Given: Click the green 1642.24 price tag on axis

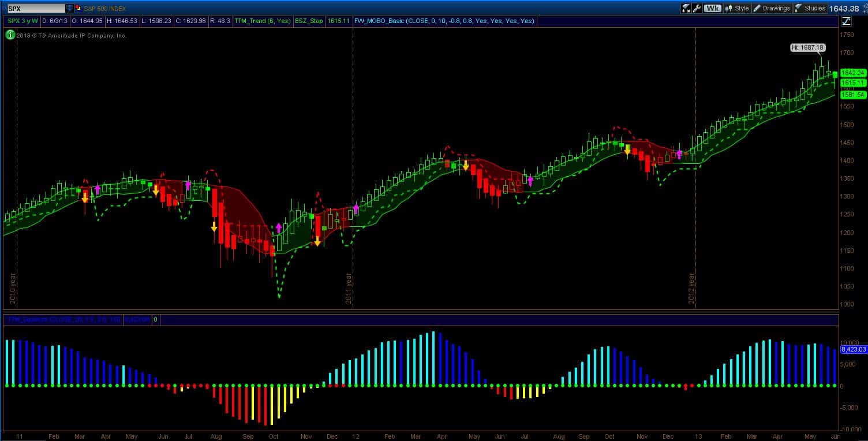Looking at the screenshot, I should tap(852, 73).
